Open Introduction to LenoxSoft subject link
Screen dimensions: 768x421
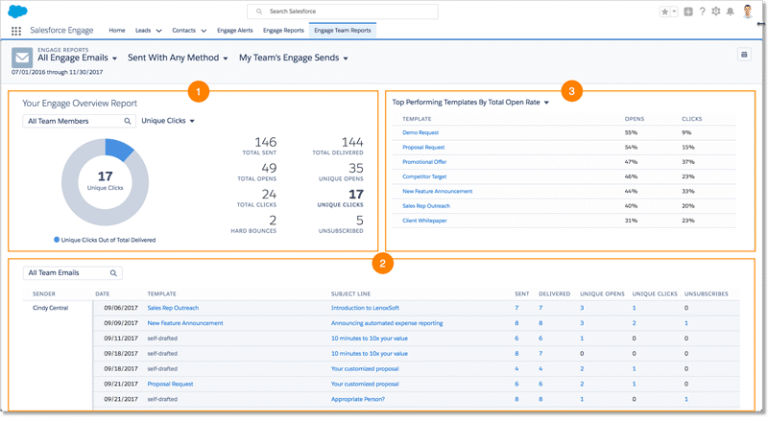pyautogui.click(x=365, y=308)
